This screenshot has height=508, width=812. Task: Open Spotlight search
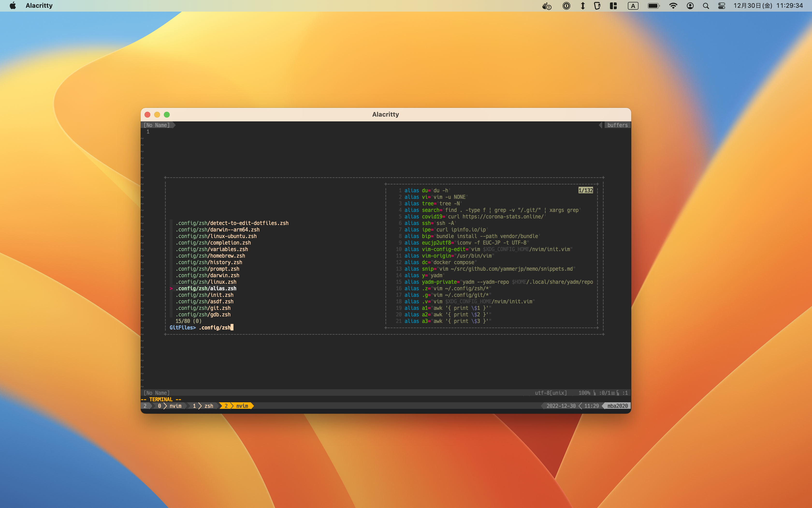(x=706, y=6)
